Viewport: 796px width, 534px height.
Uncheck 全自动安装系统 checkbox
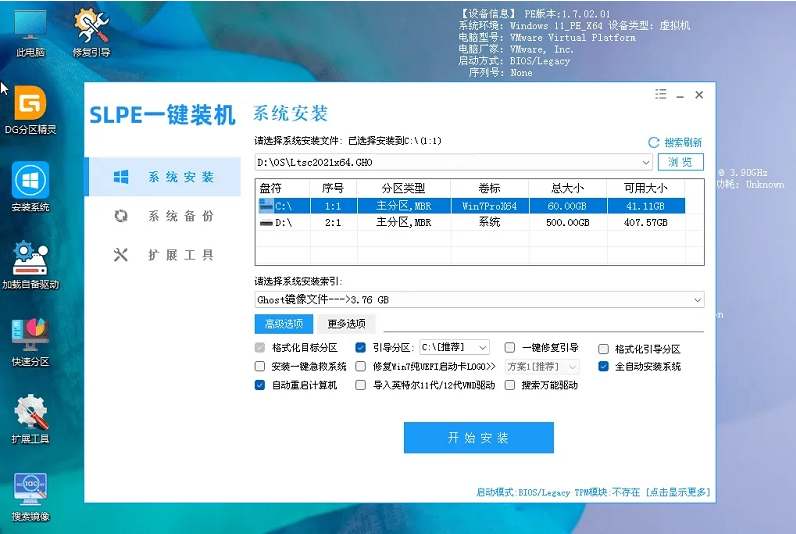pyautogui.click(x=603, y=366)
